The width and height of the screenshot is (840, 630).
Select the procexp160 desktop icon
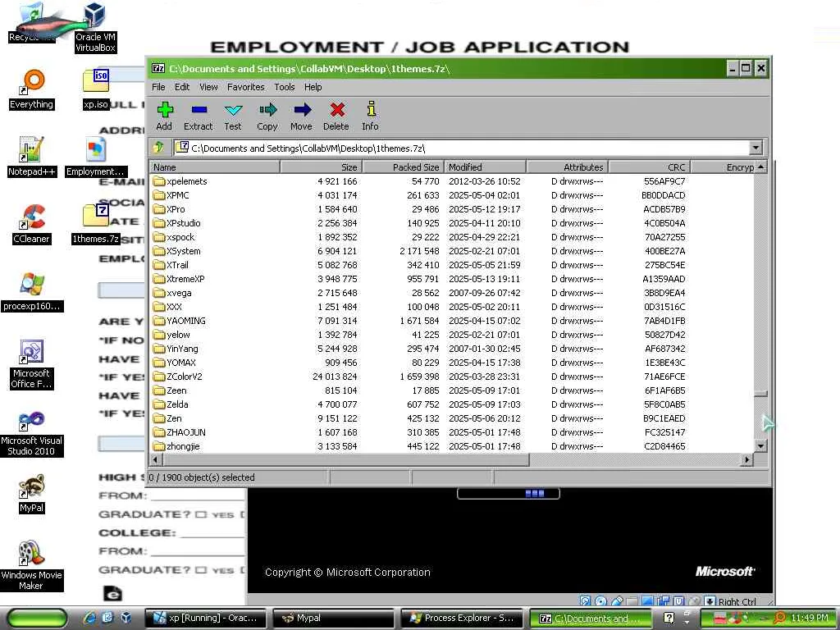coord(32,291)
